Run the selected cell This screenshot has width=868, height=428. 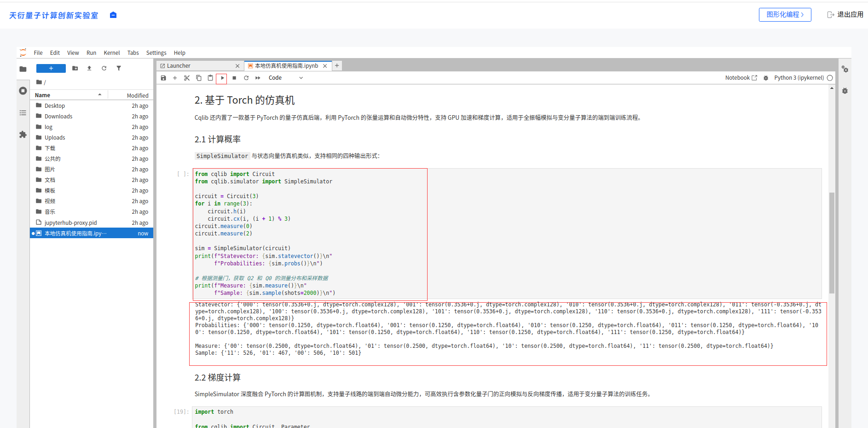tap(222, 78)
